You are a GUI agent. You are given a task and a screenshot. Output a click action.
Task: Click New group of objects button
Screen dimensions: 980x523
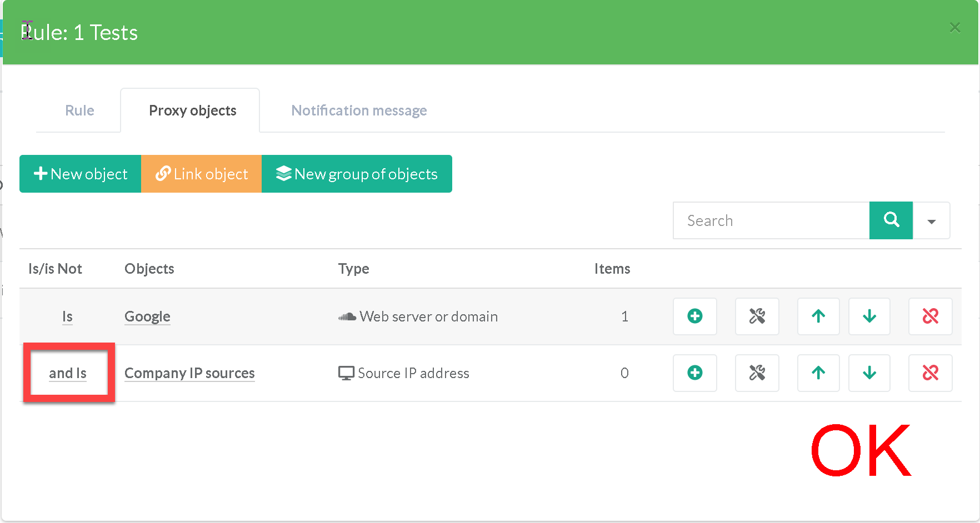(357, 174)
